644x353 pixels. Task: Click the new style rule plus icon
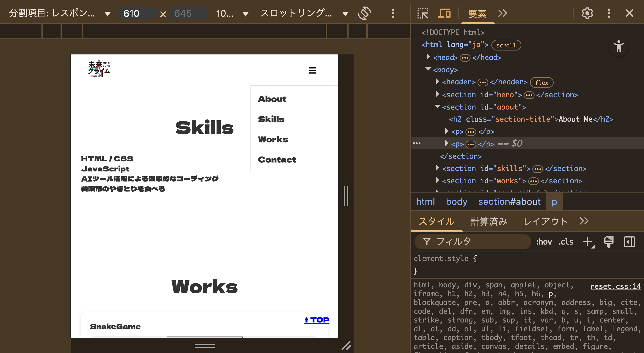click(x=588, y=242)
